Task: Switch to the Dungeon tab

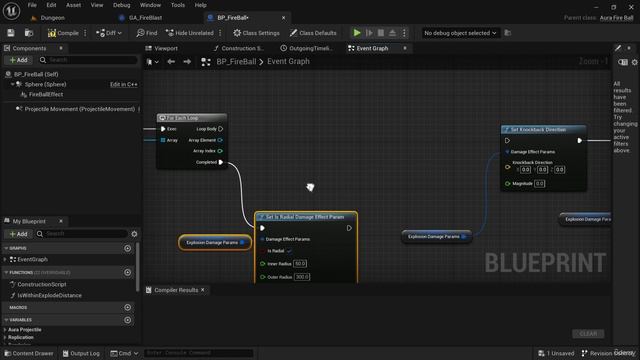Action: (53, 18)
